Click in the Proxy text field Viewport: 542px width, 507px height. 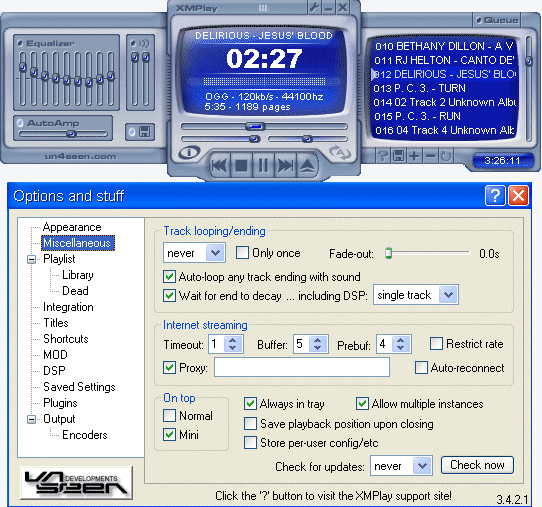[x=302, y=367]
